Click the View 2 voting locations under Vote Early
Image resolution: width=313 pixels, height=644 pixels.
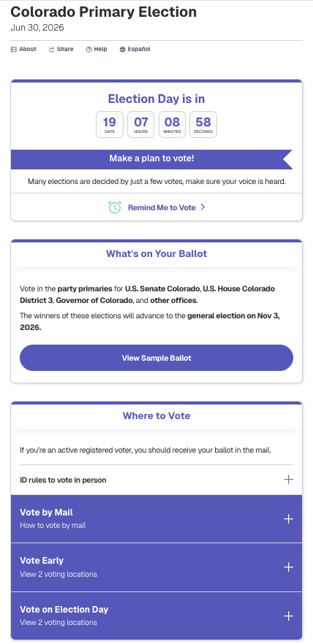(59, 574)
